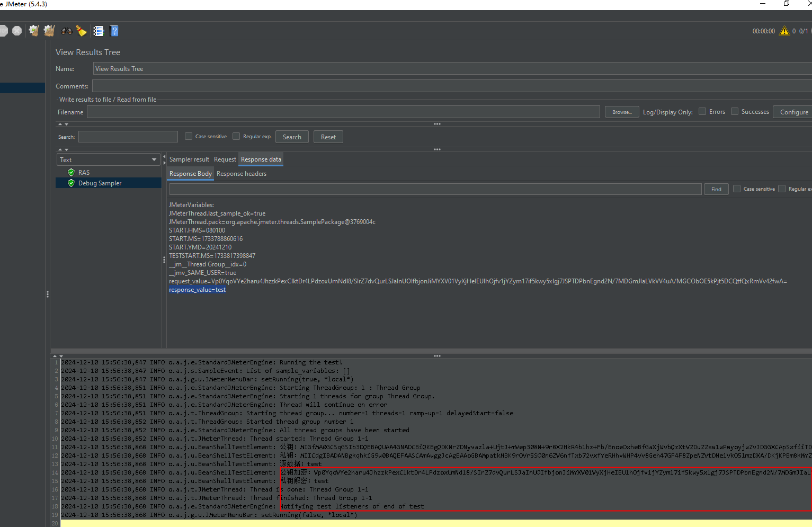The width and height of the screenshot is (812, 527).
Task: Click the left collapse arrow beside Sampler result tab
Action: [164, 157]
